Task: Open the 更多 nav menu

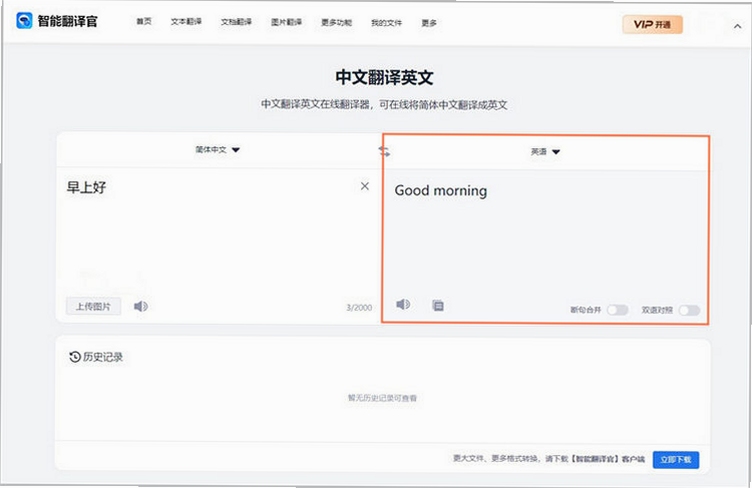Action: click(429, 23)
